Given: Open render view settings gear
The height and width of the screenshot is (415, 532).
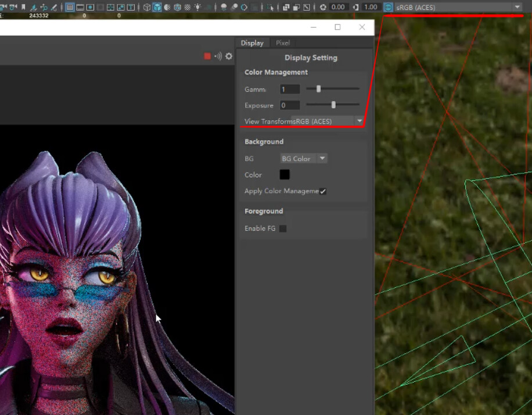Looking at the screenshot, I should click(229, 56).
